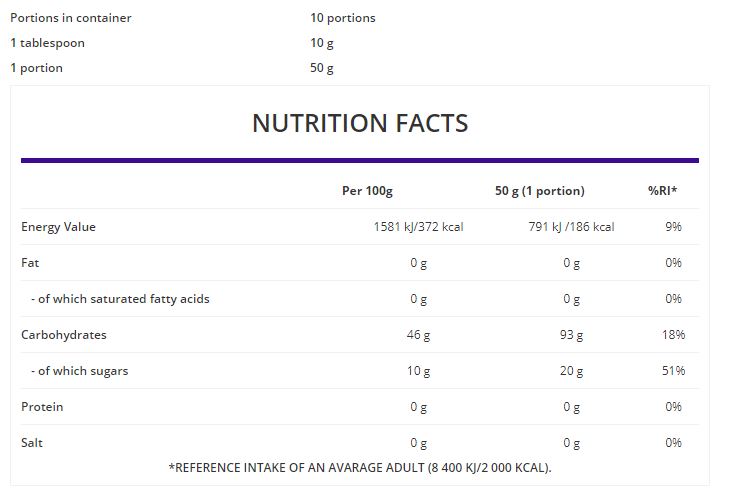Image resolution: width=729 pixels, height=501 pixels.
Task: Click the Fat row label
Action: (x=30, y=263)
